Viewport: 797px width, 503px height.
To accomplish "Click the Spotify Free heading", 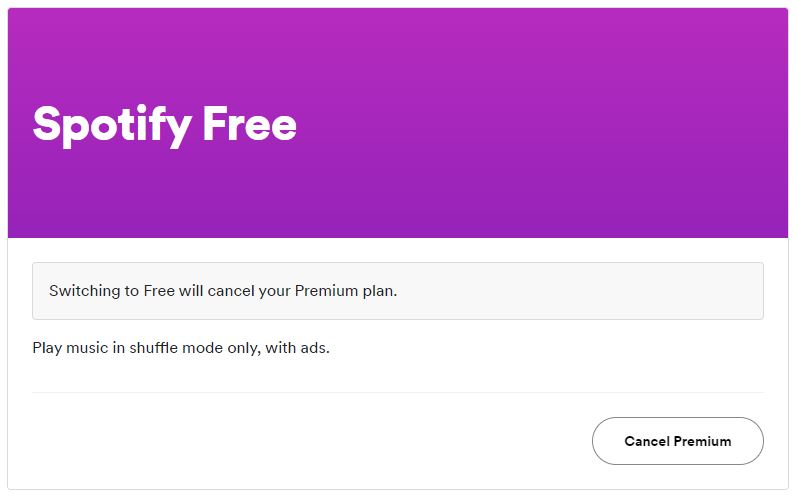I will (164, 124).
